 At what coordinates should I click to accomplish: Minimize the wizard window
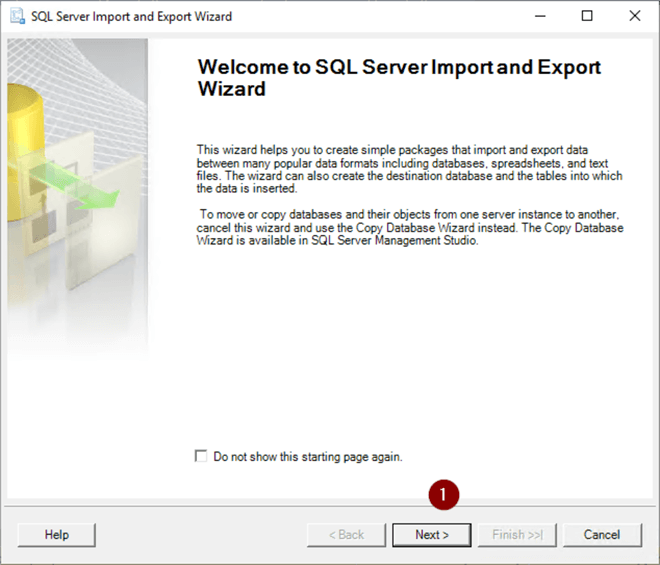540,16
